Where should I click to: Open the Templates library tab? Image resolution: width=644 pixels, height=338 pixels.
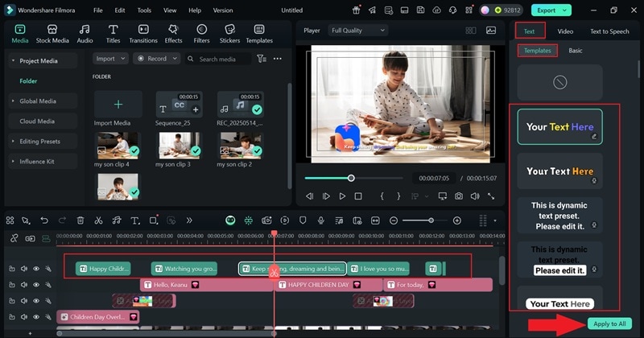[259, 34]
